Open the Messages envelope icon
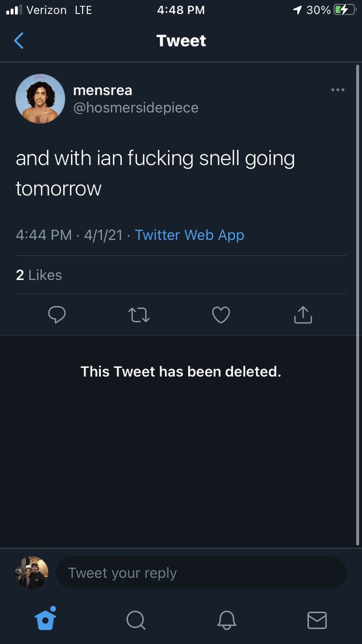 pyautogui.click(x=317, y=620)
